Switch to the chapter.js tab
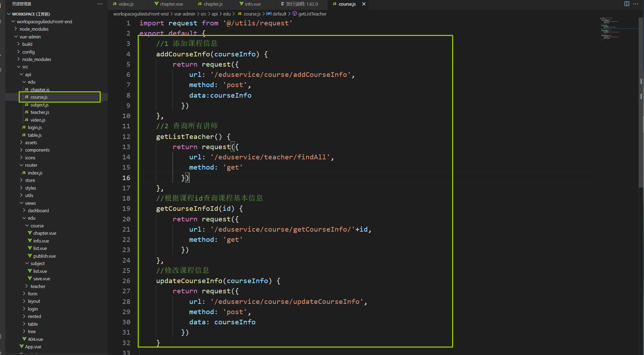 tap(213, 4)
